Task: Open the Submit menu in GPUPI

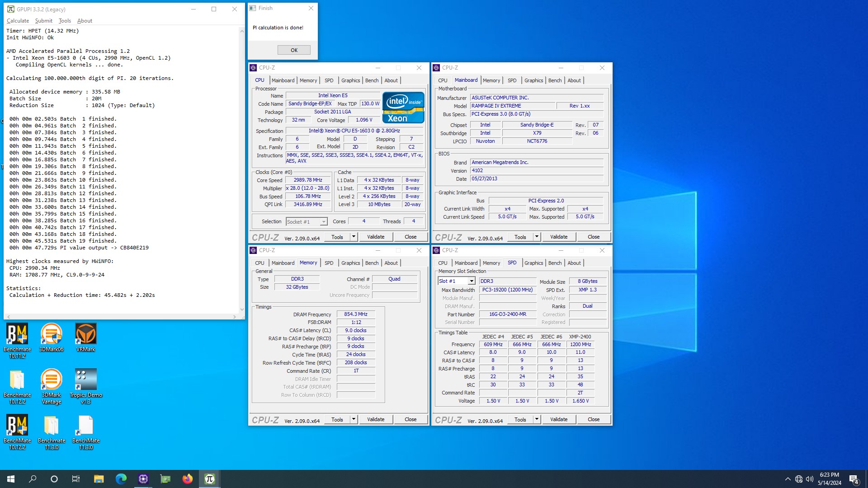Action: [43, 21]
